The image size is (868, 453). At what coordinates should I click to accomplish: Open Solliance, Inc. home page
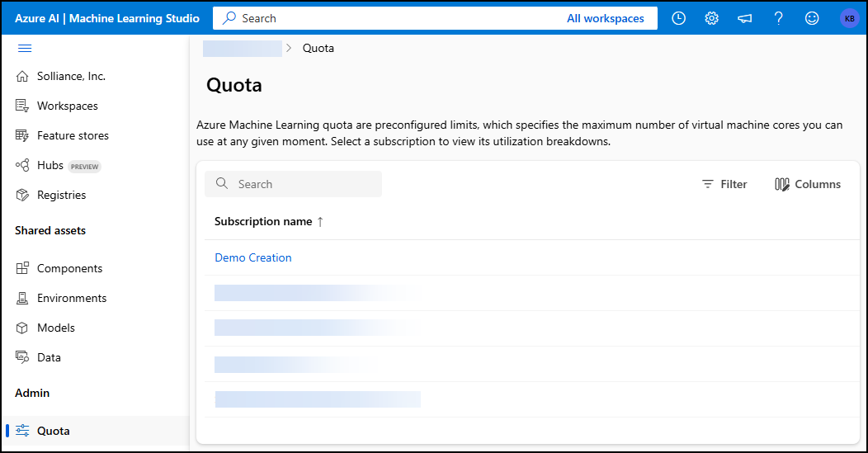pyautogui.click(x=71, y=77)
